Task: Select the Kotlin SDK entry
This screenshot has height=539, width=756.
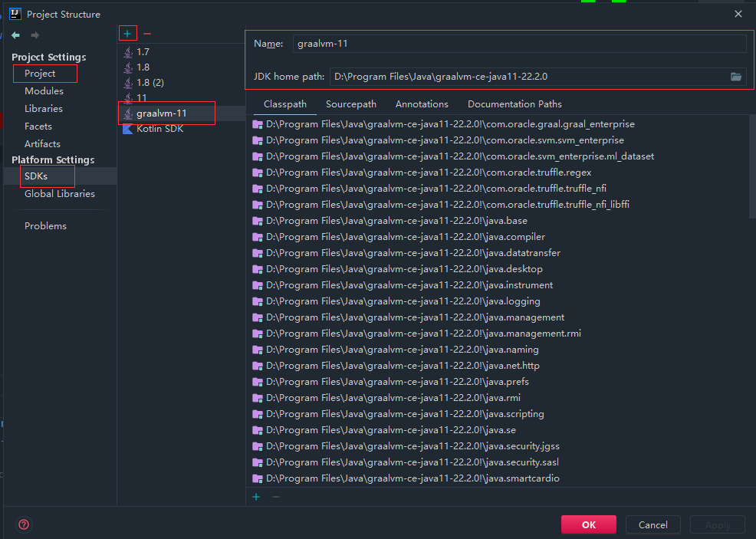Action: pos(181,129)
